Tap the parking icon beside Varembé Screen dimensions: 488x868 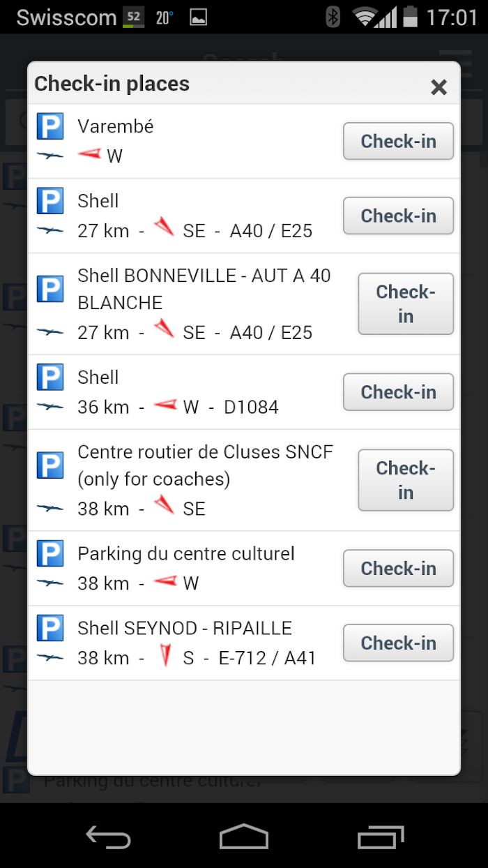50,126
